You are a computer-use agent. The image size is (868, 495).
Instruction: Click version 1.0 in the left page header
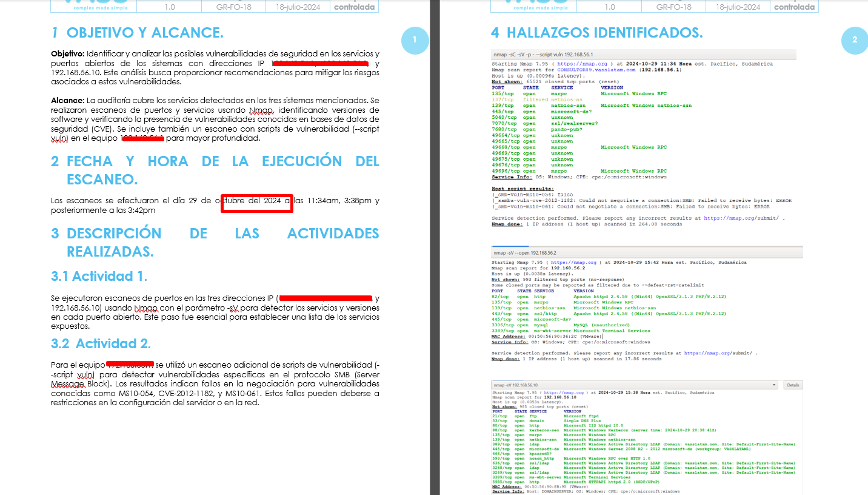pos(169,7)
